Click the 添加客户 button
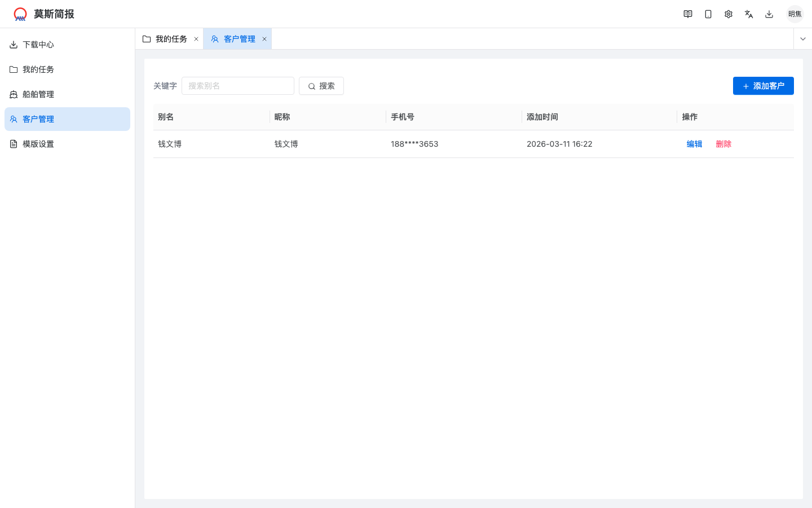812x508 pixels. click(763, 86)
